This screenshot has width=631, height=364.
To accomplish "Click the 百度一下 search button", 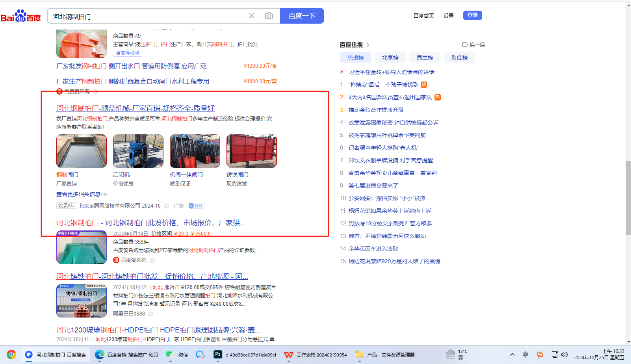I will (x=302, y=16).
